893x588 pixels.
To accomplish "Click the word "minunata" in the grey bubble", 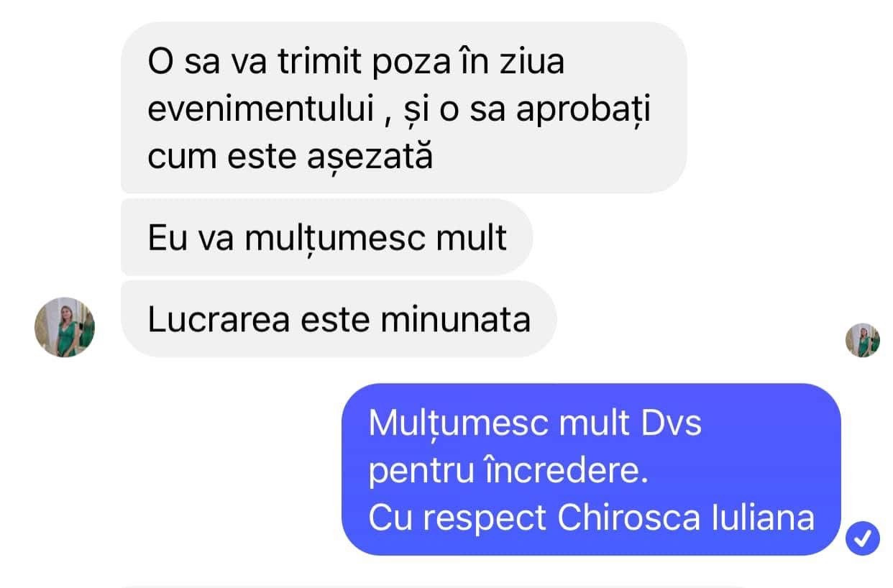I will [x=456, y=319].
